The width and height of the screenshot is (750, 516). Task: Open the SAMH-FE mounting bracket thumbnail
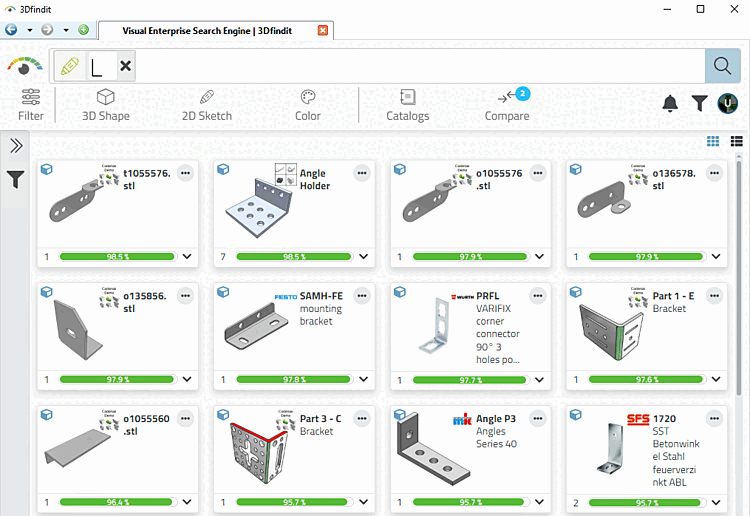pos(256,328)
